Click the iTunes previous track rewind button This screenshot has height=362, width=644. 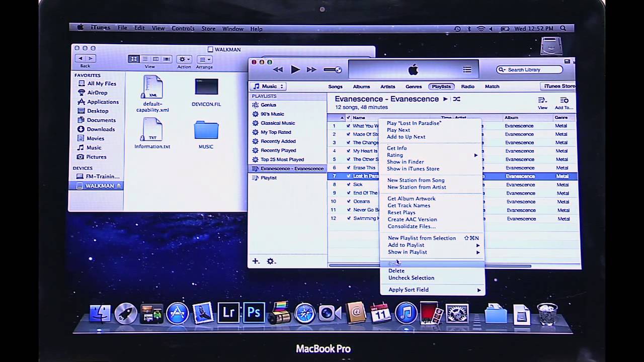pos(278,70)
